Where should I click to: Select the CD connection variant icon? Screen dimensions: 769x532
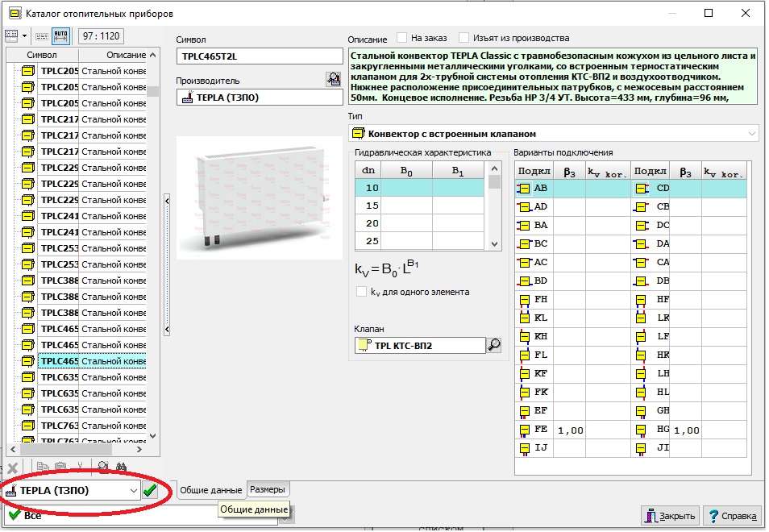[x=641, y=189]
